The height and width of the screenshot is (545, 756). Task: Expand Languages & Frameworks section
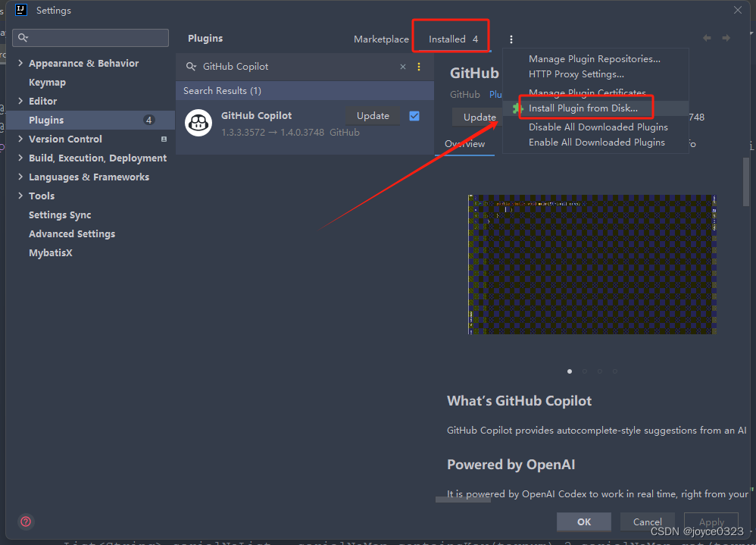(x=20, y=177)
